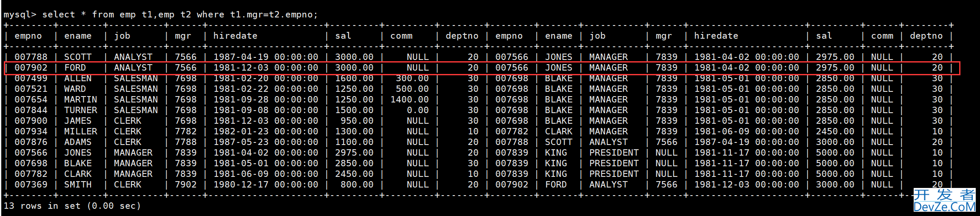Click sal 2450.00 in the MILLER row
Screen dimensions: 980x216
(x=835, y=131)
